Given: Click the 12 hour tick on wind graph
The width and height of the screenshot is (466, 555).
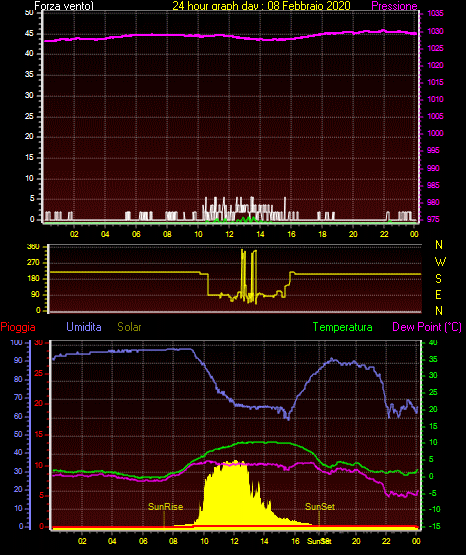Looking at the screenshot, I should 229,234.
